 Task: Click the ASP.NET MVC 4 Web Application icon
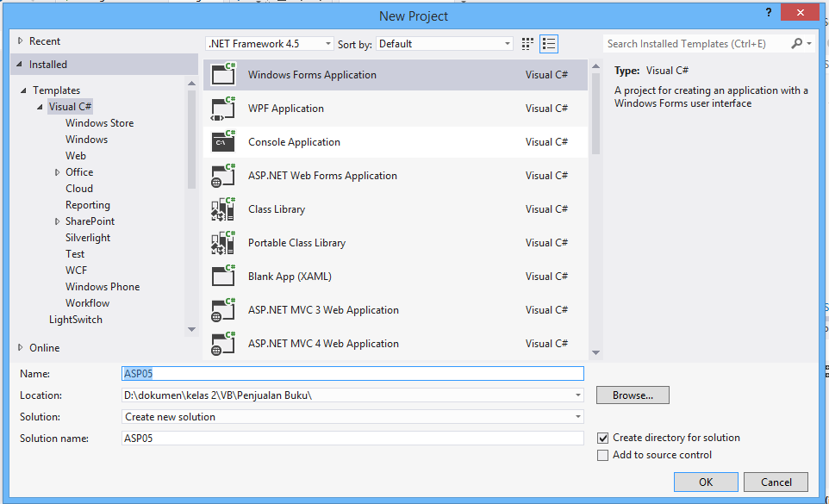point(223,344)
